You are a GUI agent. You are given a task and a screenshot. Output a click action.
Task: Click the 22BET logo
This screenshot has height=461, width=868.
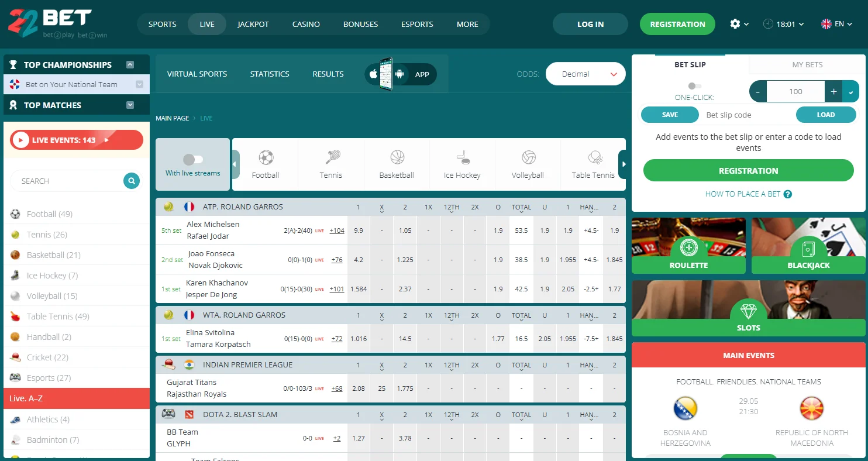(57, 23)
